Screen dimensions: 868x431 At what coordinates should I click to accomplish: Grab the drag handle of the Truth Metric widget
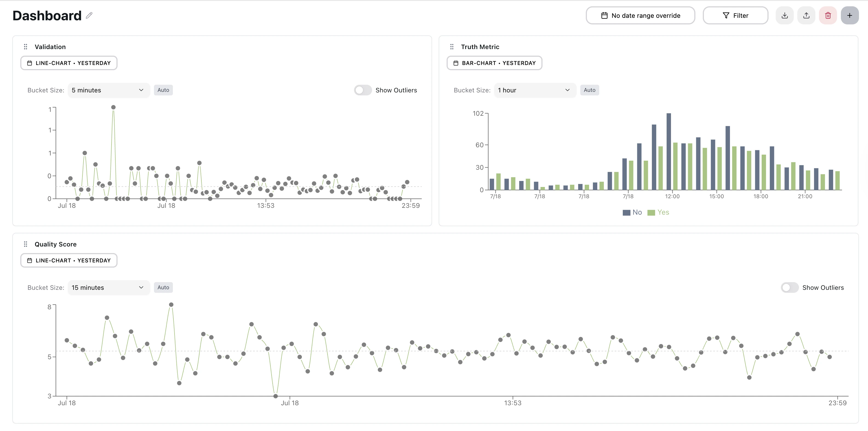452,47
